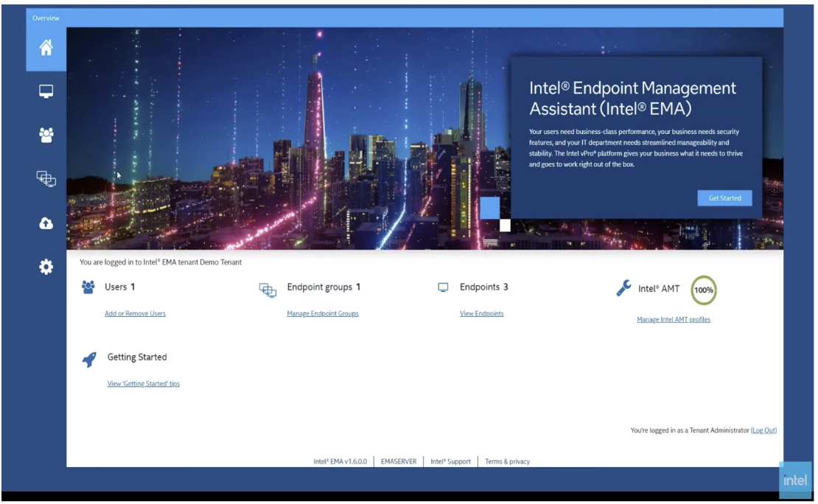Open Terms & privacy in the footer
The height and width of the screenshot is (504, 818).
point(507,462)
